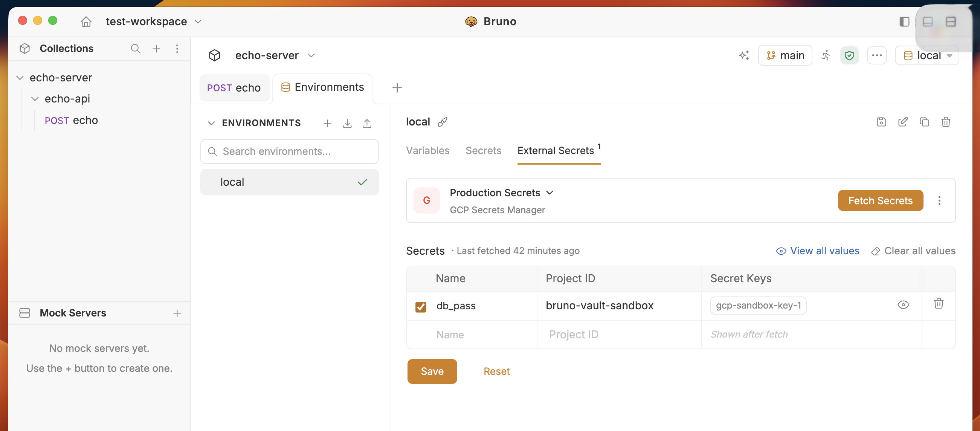This screenshot has height=431, width=980.
Task: Collapse the echo-server tree node
Action: (x=20, y=78)
